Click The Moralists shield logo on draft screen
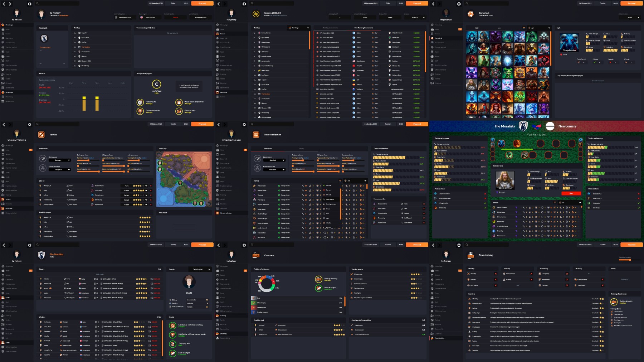Image resolution: width=644 pixels, height=362 pixels. click(x=523, y=126)
